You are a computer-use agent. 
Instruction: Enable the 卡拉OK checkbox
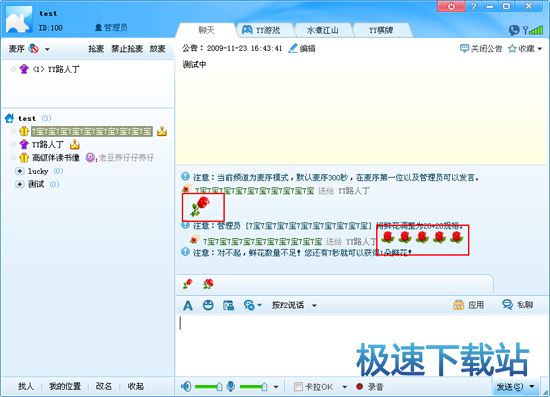298,386
